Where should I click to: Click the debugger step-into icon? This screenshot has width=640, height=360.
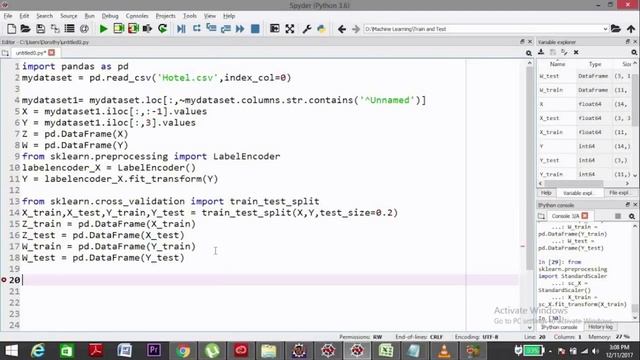point(211,29)
